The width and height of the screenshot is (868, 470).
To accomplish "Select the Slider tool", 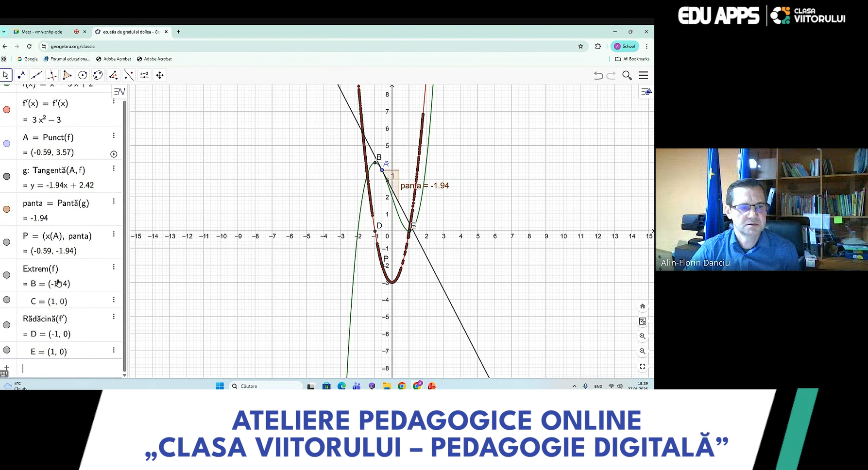I will (144, 75).
